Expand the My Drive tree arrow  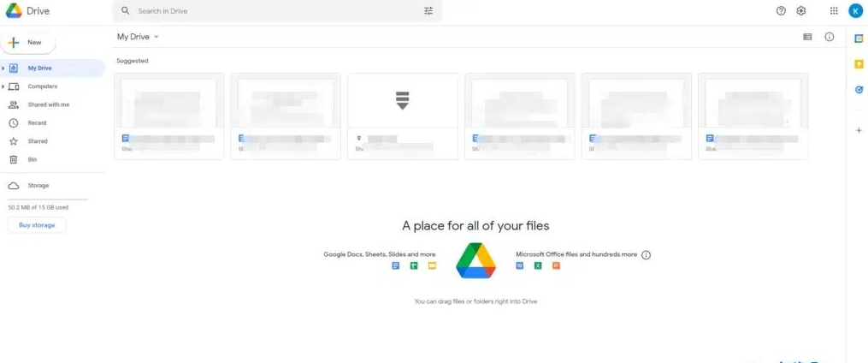click(3, 68)
